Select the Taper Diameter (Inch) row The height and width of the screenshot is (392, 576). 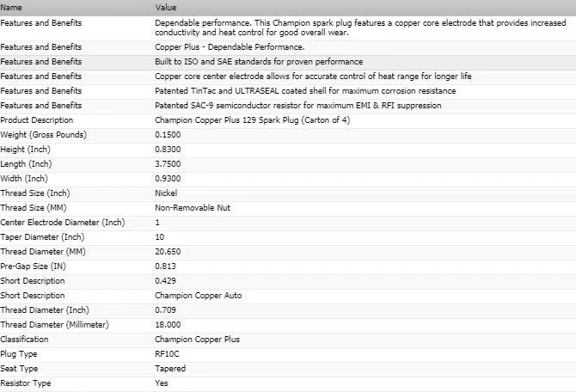(x=288, y=237)
